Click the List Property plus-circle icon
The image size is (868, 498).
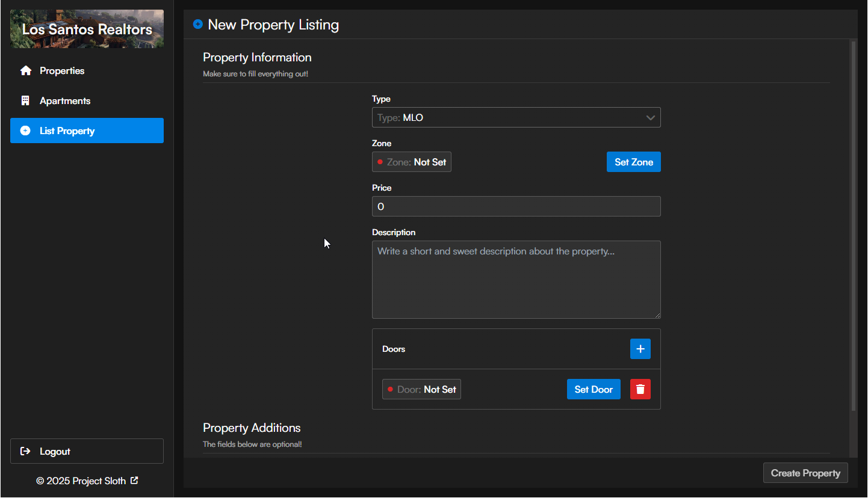(x=25, y=131)
